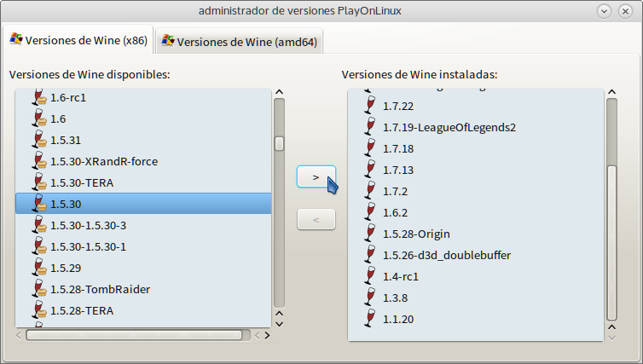Click the wine glass icon next to 1.1.20
This screenshot has height=364, width=643.
tap(370, 319)
